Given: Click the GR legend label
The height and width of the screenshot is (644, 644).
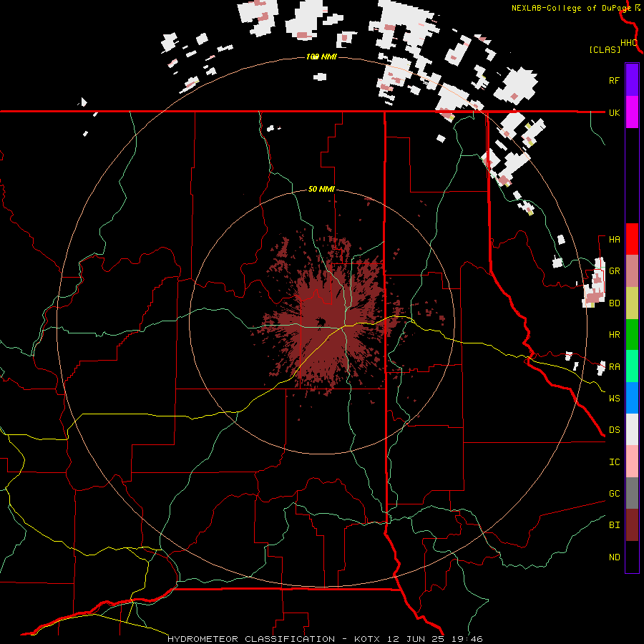Looking at the screenshot, I should point(614,271).
